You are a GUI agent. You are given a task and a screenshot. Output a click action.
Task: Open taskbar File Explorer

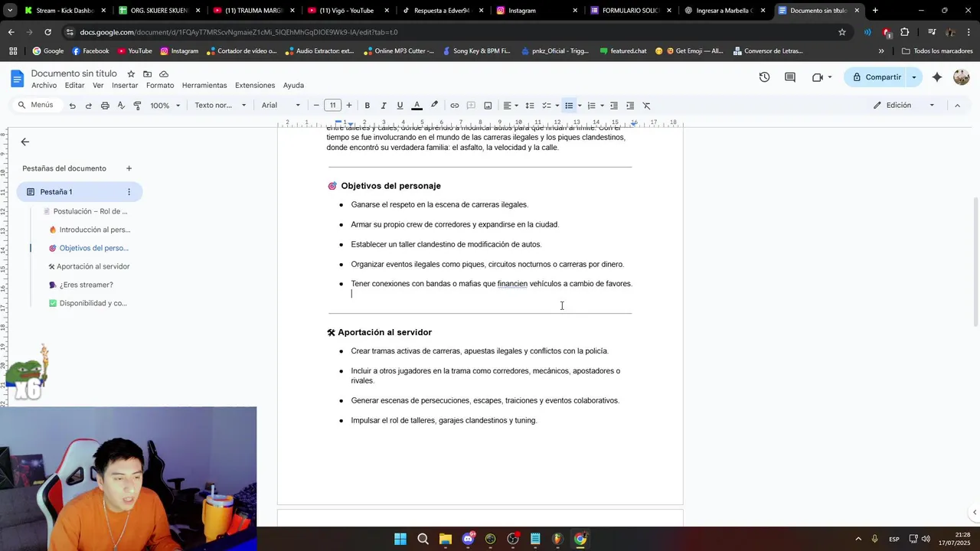[446, 539]
